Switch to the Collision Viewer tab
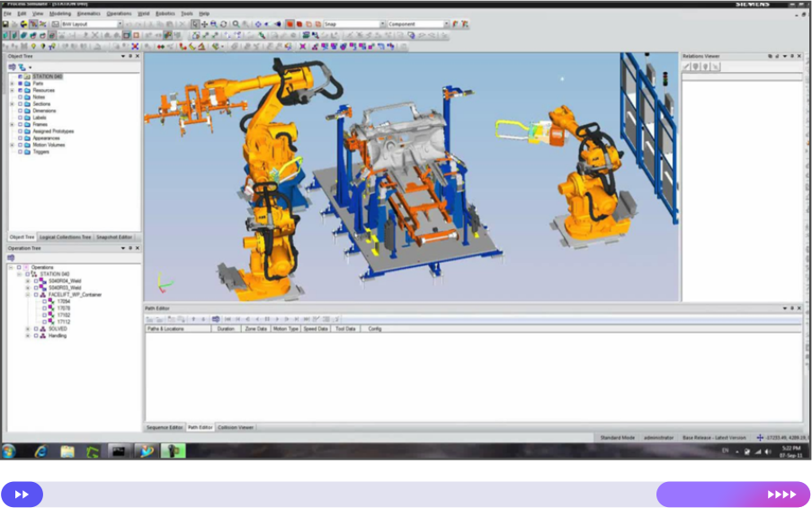Viewport: 812px width, 508px height. [235, 427]
